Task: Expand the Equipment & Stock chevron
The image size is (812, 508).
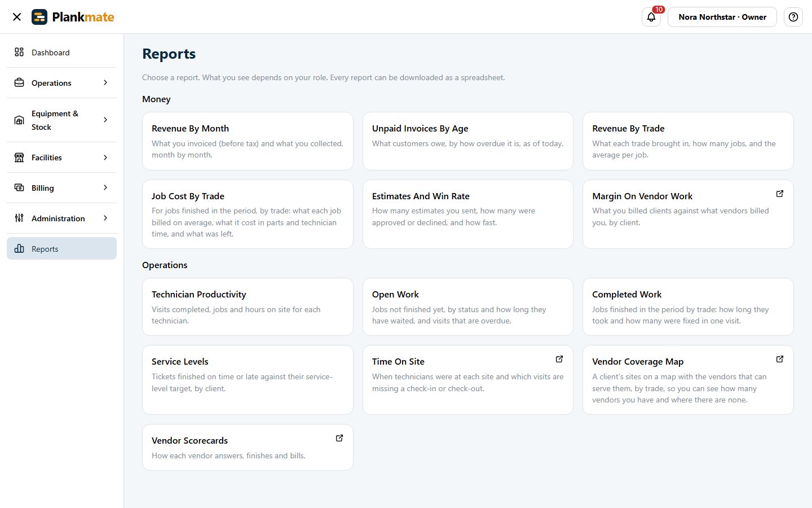Action: point(105,120)
